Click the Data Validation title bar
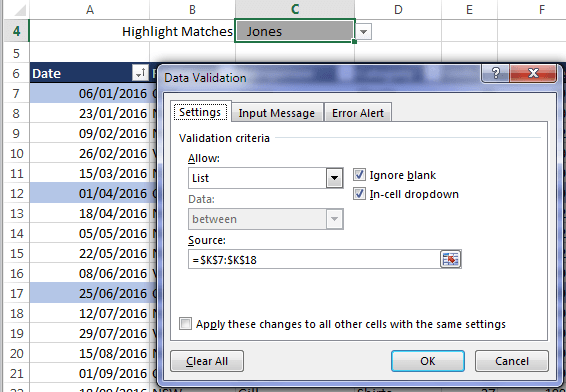The width and height of the screenshot is (566, 392). point(321,77)
